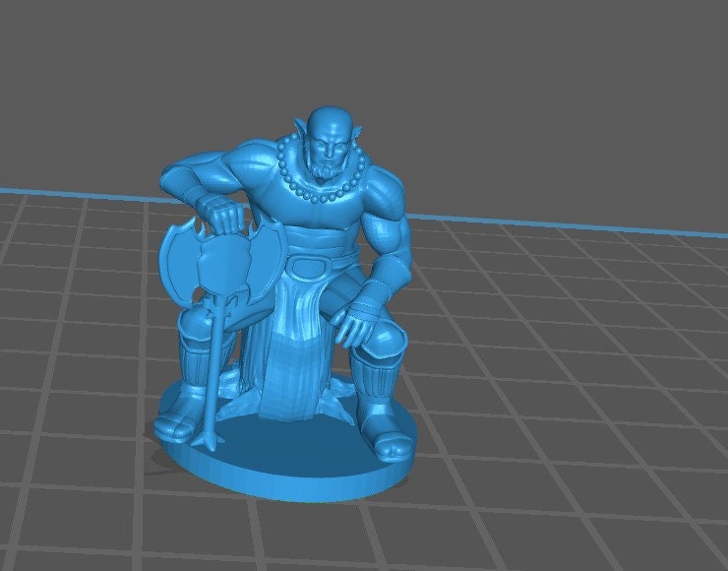Click the hanging loincloth on the model
This screenshot has width=728, height=571.
(295, 354)
